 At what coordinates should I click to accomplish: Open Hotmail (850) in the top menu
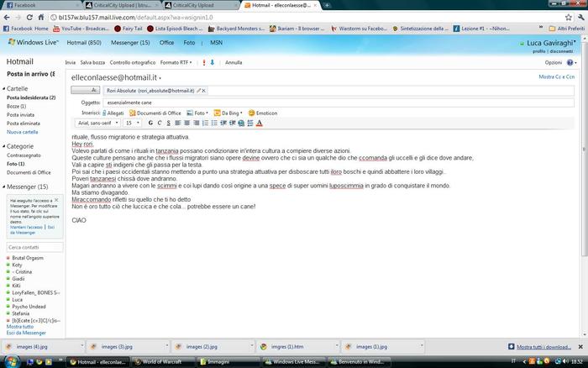(x=84, y=43)
